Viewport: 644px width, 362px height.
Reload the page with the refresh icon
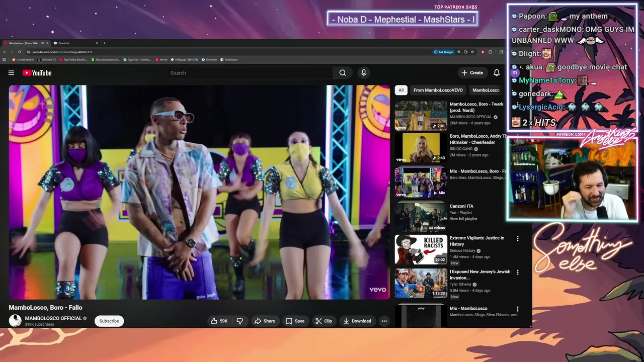click(x=19, y=52)
